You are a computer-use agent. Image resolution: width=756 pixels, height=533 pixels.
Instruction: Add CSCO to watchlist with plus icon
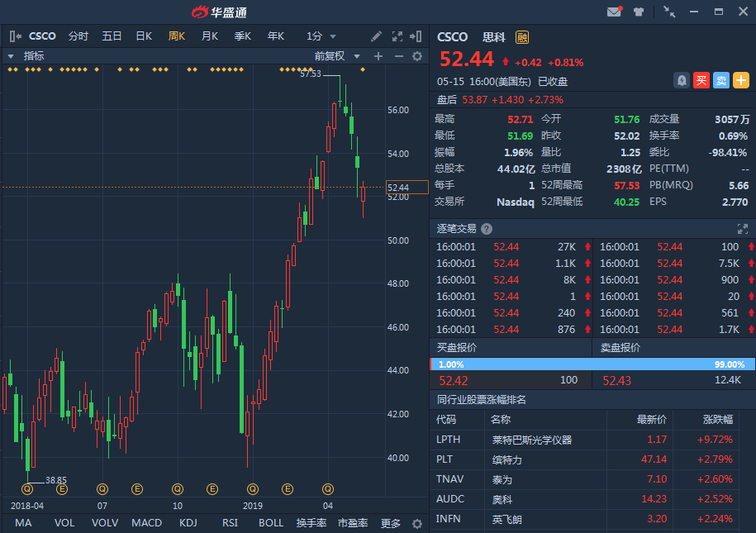pyautogui.click(x=741, y=80)
